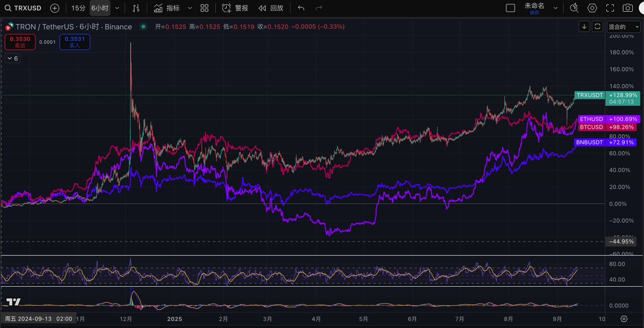The width and height of the screenshot is (644, 328).
Task: Click the green market status dot
Action: [x=143, y=27]
